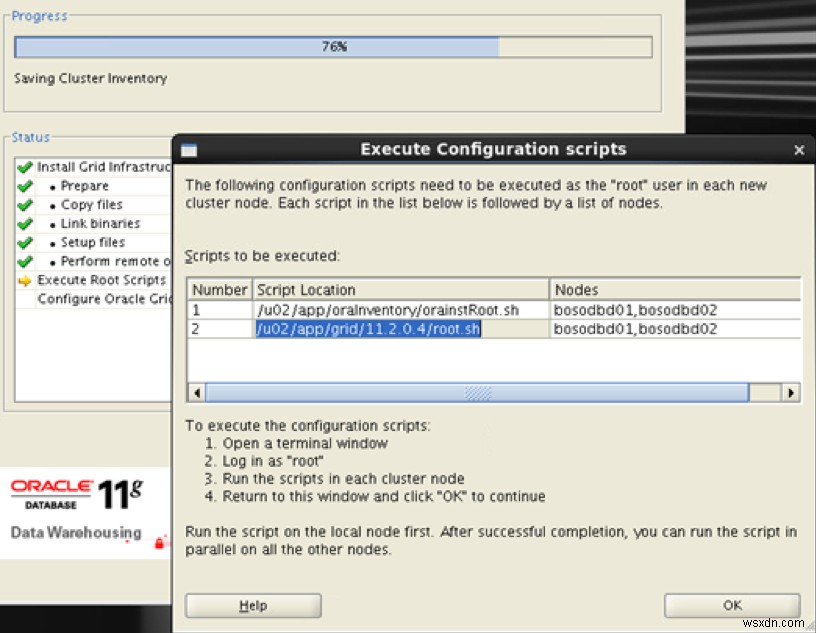Viewport: 816px width, 633px height.
Task: Click the Oracle Database 11g logo
Action: [x=77, y=493]
